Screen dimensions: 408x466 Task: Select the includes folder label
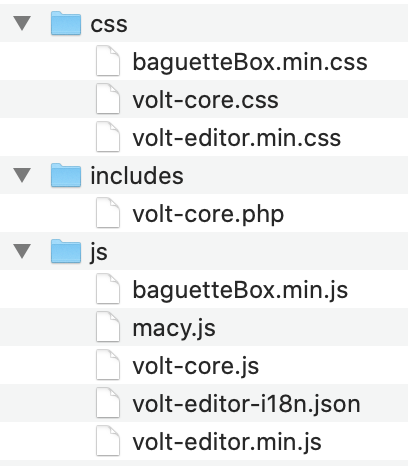coord(137,175)
